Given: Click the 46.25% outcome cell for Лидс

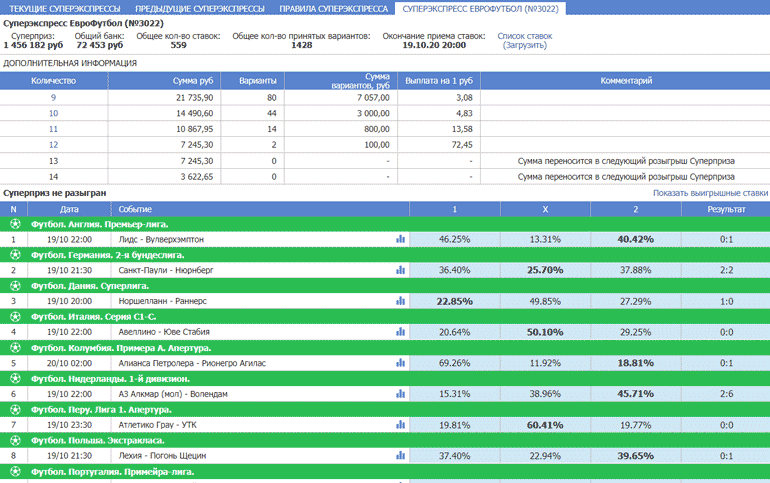Looking at the screenshot, I should (x=455, y=239).
